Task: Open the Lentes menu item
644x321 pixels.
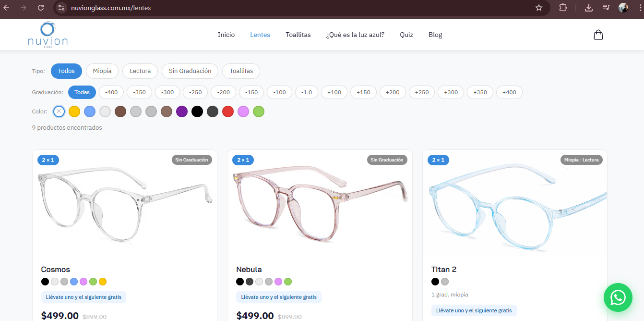Action: click(260, 35)
